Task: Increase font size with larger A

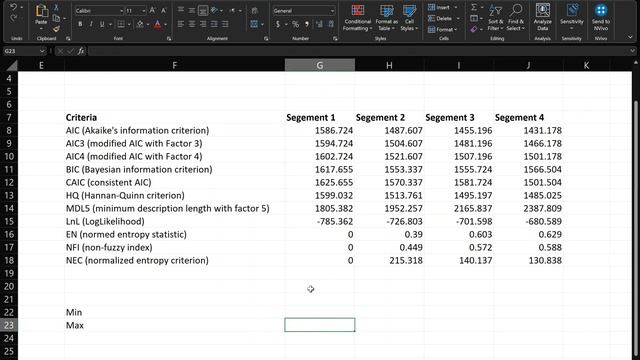Action: 152,11
